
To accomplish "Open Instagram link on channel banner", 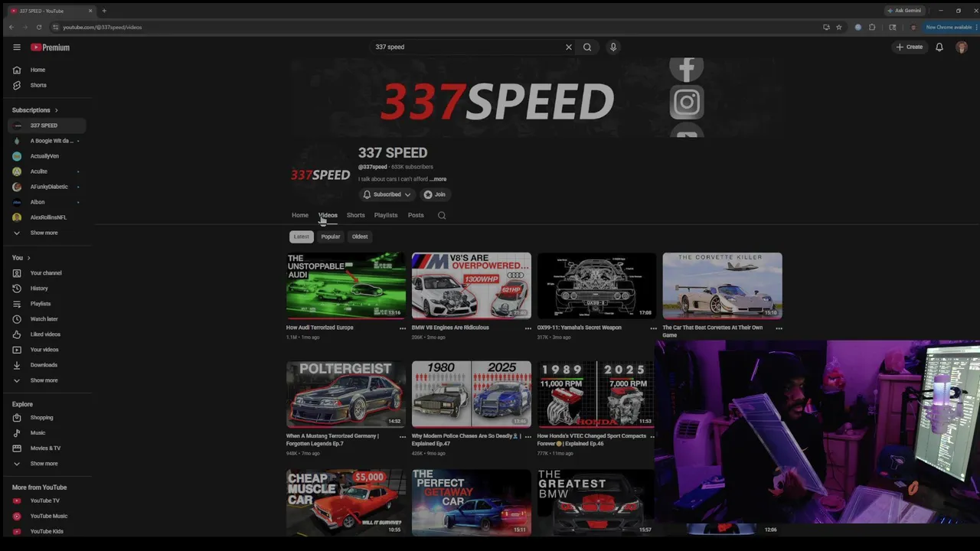I will pos(687,103).
